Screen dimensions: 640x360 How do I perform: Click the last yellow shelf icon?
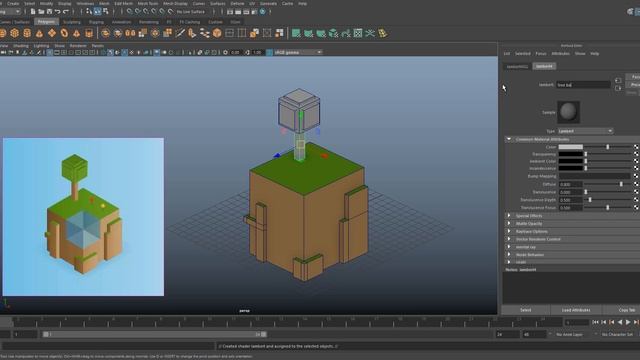pyautogui.click(x=382, y=33)
